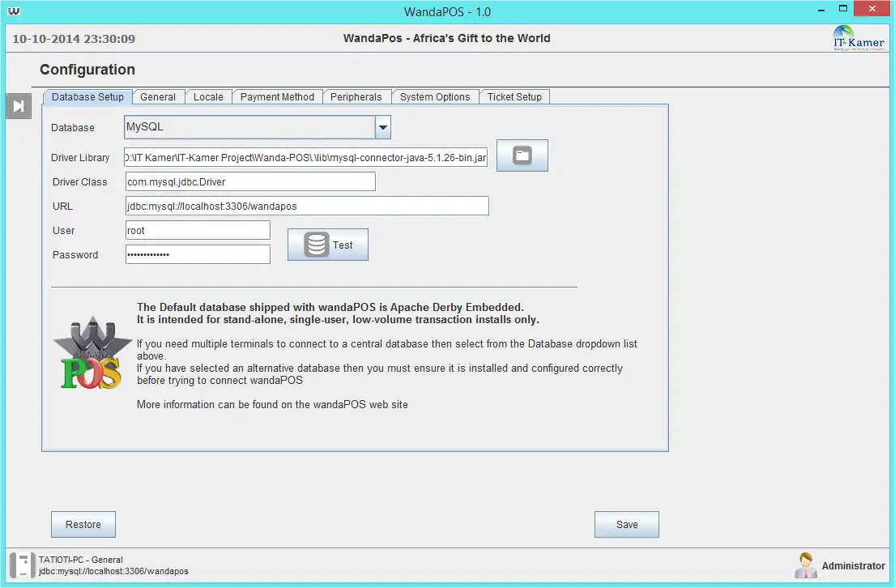The width and height of the screenshot is (895, 588).
Task: Click the User field containing root
Action: 198,231
